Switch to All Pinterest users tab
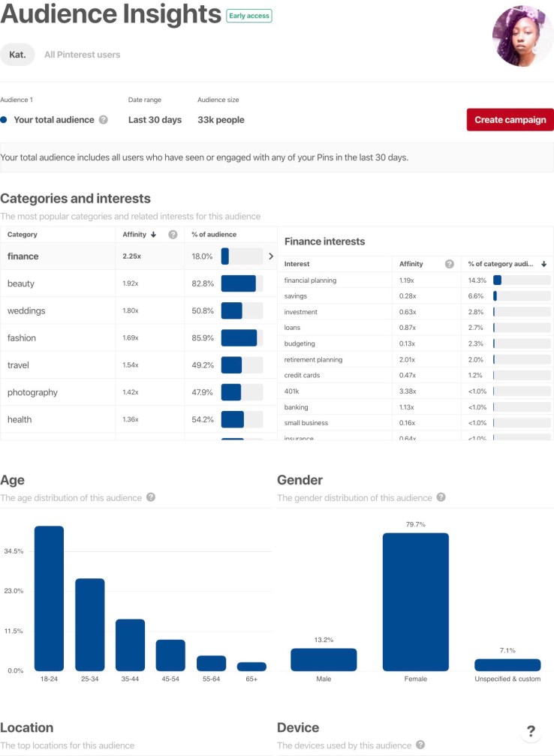554x756 pixels. (x=82, y=55)
